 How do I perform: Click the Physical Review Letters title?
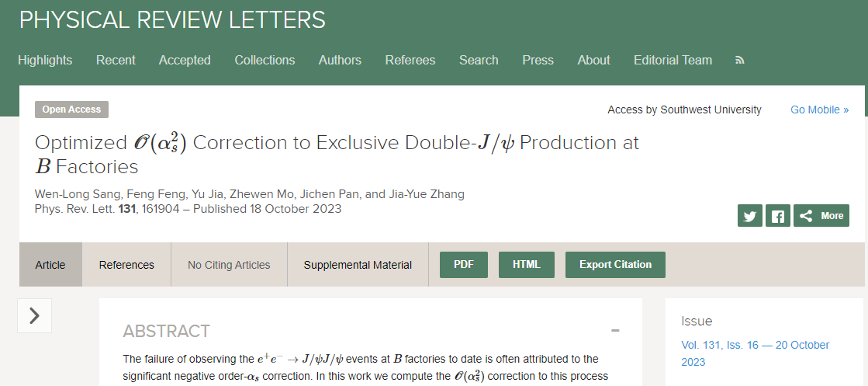(172, 20)
